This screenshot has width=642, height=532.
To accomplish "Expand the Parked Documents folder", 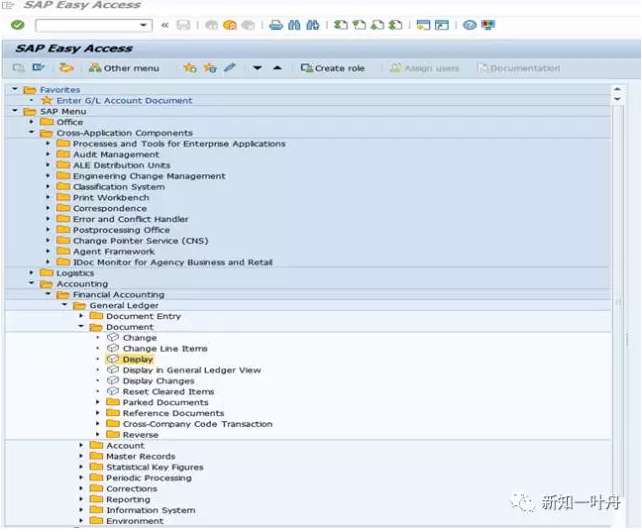I will point(97,402).
